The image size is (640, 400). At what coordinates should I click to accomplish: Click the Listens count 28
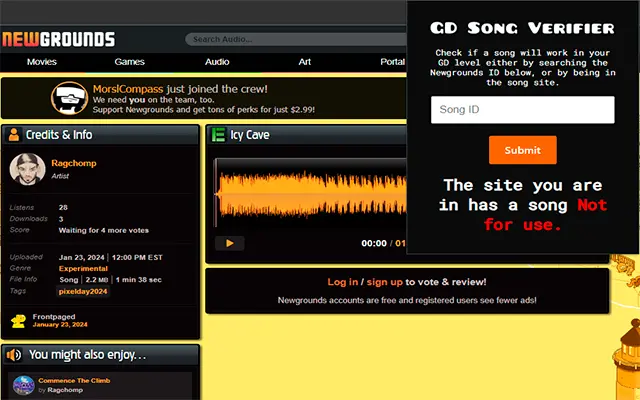63,207
